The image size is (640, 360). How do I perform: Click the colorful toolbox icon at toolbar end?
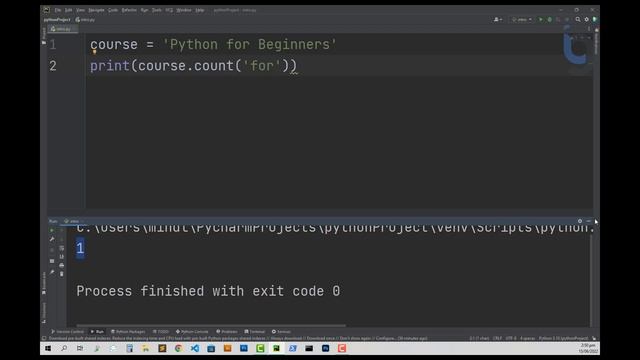pyautogui.click(x=595, y=20)
